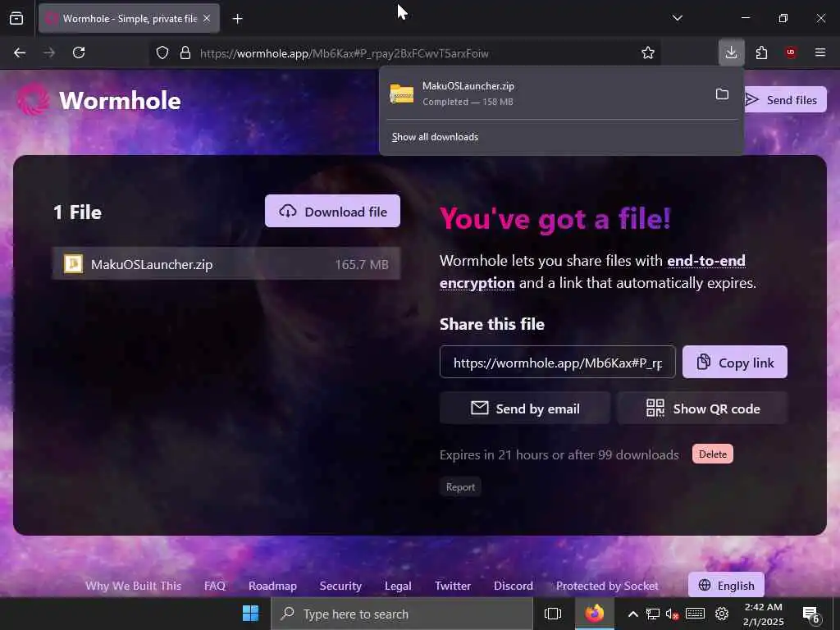Open the muted volume tray icon

(x=673, y=614)
